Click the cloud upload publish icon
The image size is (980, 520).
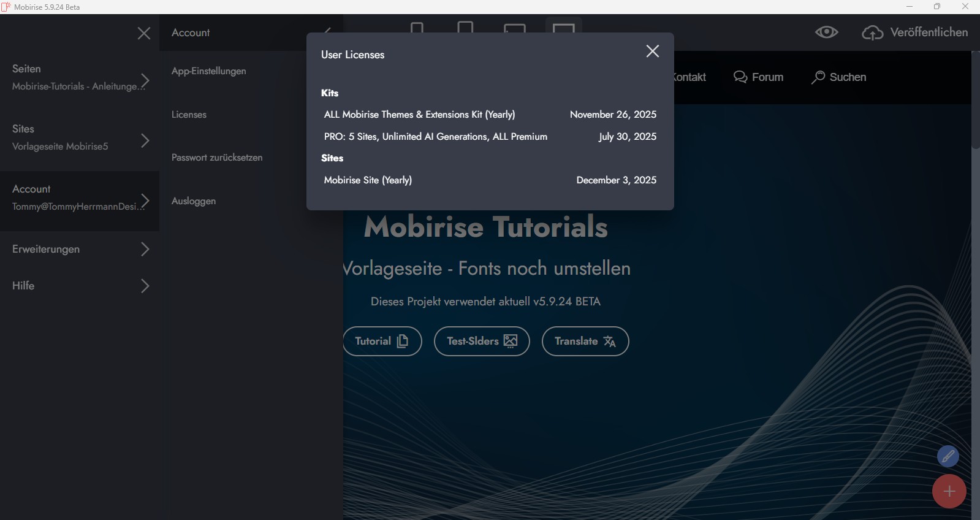(872, 33)
